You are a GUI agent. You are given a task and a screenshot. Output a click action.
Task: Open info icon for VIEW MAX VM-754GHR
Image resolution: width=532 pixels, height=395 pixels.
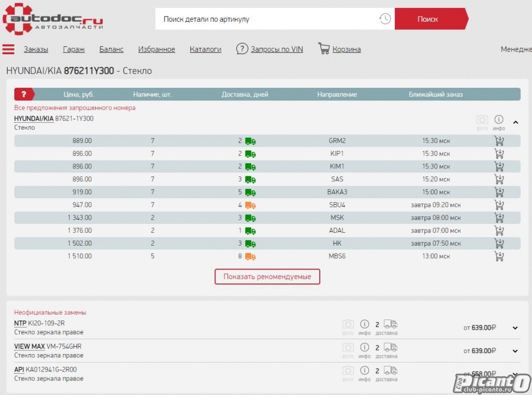coord(364,347)
